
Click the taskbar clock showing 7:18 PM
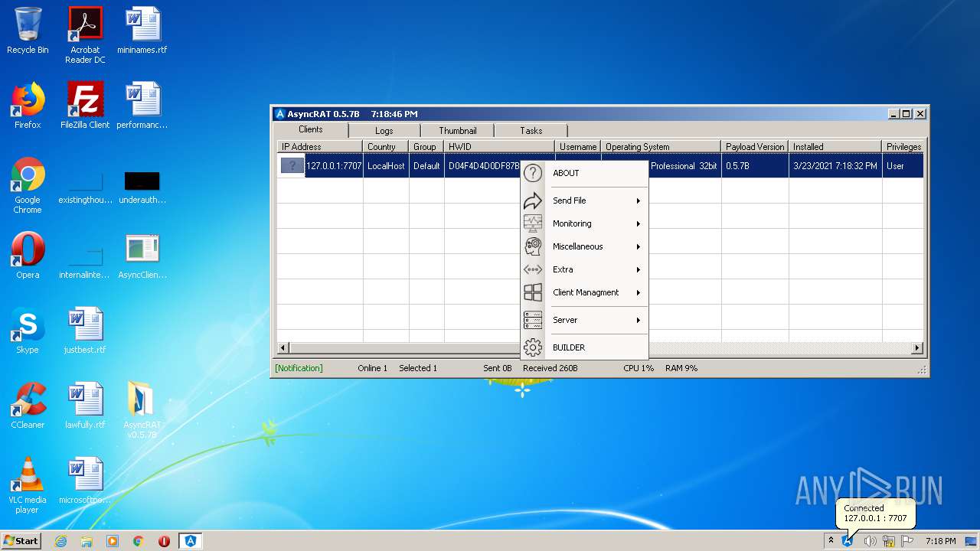click(x=940, y=541)
